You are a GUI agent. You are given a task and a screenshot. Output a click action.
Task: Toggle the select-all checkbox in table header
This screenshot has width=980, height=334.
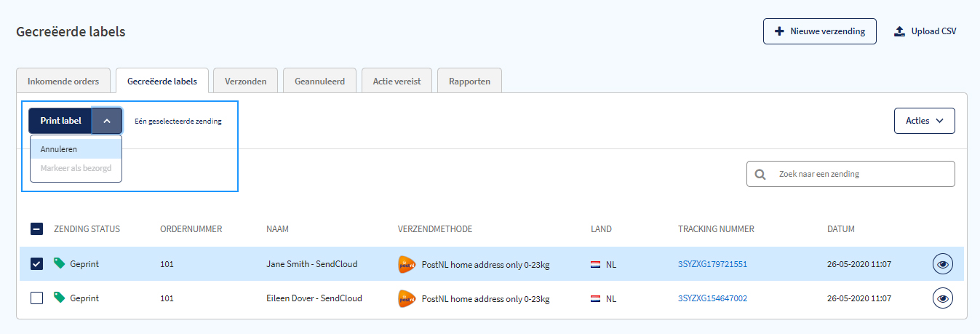tap(37, 229)
